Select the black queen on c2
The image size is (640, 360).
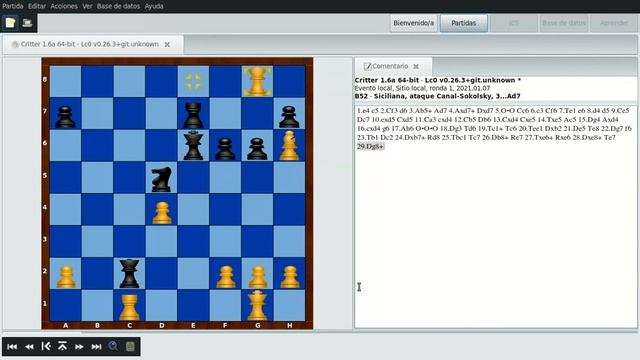coord(129,273)
